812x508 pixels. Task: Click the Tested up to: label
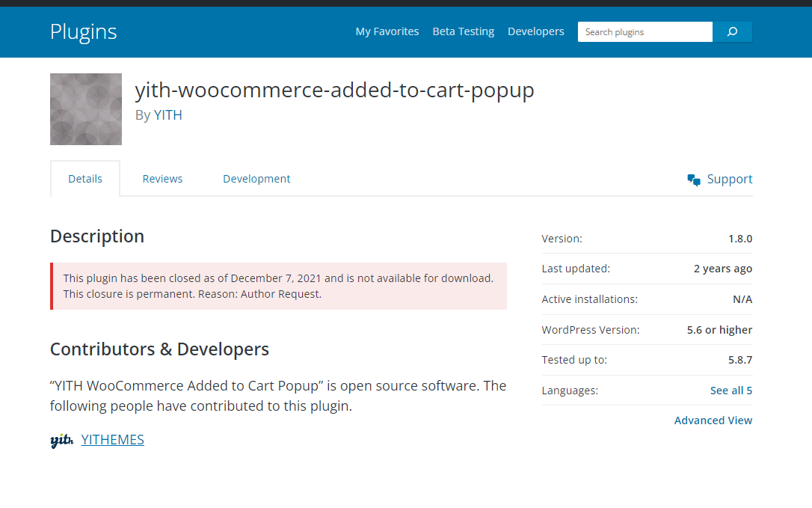(574, 361)
